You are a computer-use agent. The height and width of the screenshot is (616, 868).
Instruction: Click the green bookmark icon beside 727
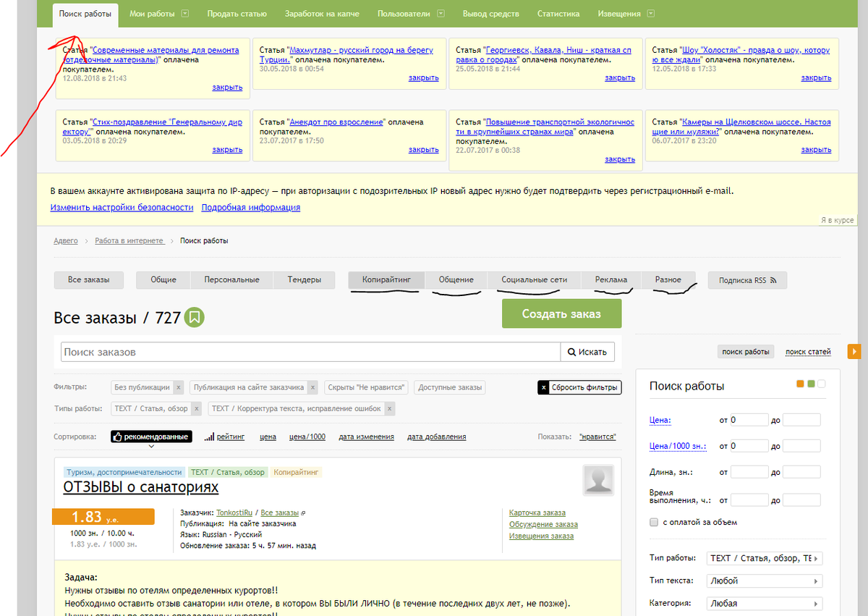point(194,317)
